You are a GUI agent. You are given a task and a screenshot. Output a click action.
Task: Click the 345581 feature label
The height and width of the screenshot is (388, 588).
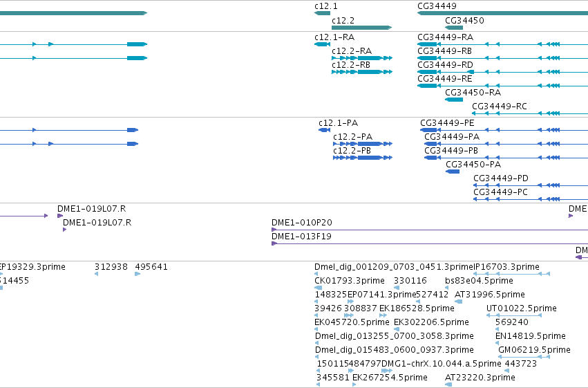click(x=333, y=378)
